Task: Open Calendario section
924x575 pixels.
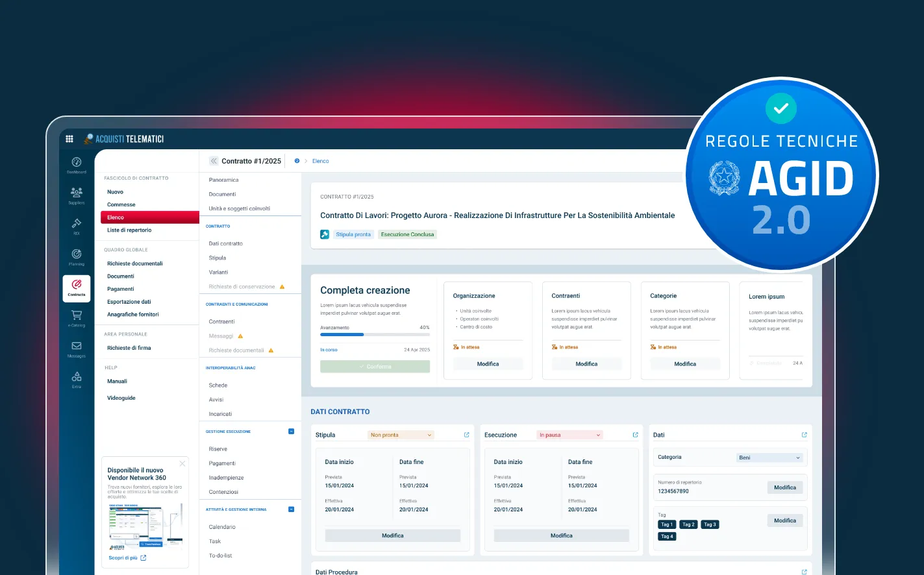Action: (x=222, y=527)
